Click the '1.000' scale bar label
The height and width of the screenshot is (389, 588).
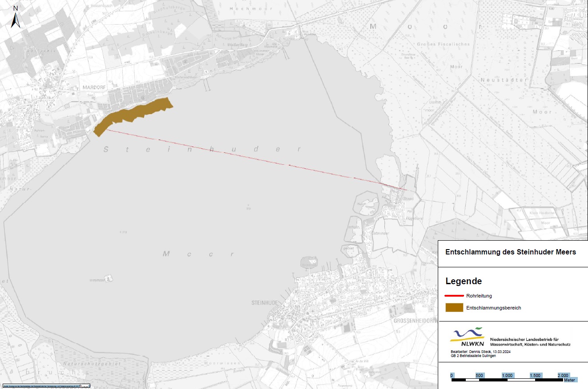click(x=507, y=375)
